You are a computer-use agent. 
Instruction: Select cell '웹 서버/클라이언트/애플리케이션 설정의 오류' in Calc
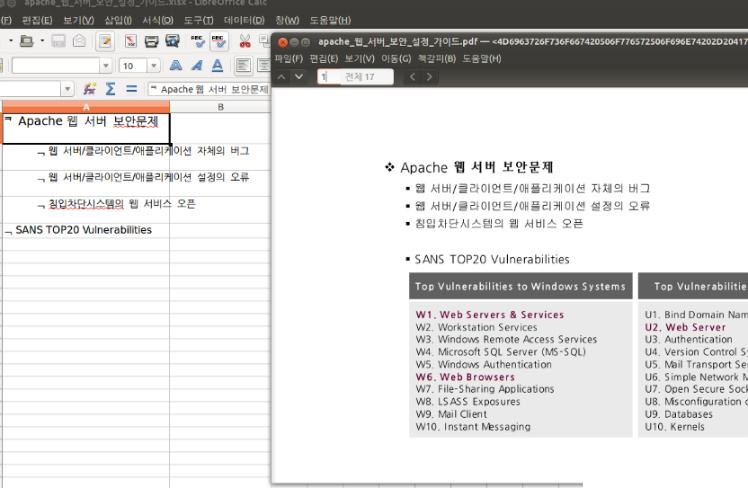tap(86, 183)
